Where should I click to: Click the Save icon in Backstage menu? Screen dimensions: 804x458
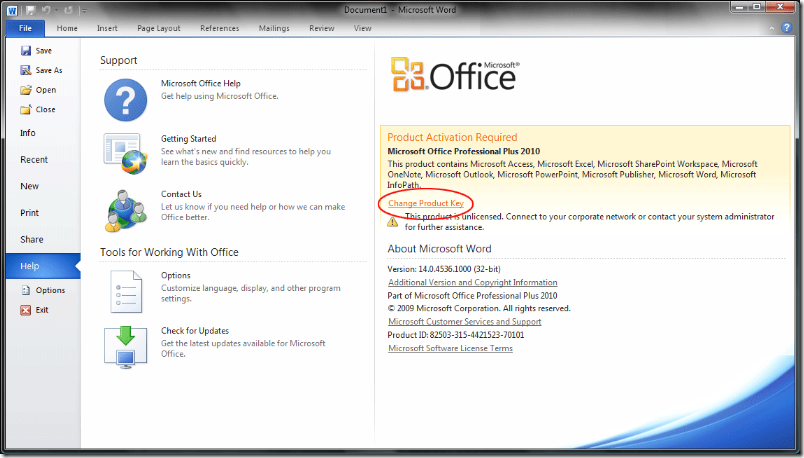coord(26,50)
